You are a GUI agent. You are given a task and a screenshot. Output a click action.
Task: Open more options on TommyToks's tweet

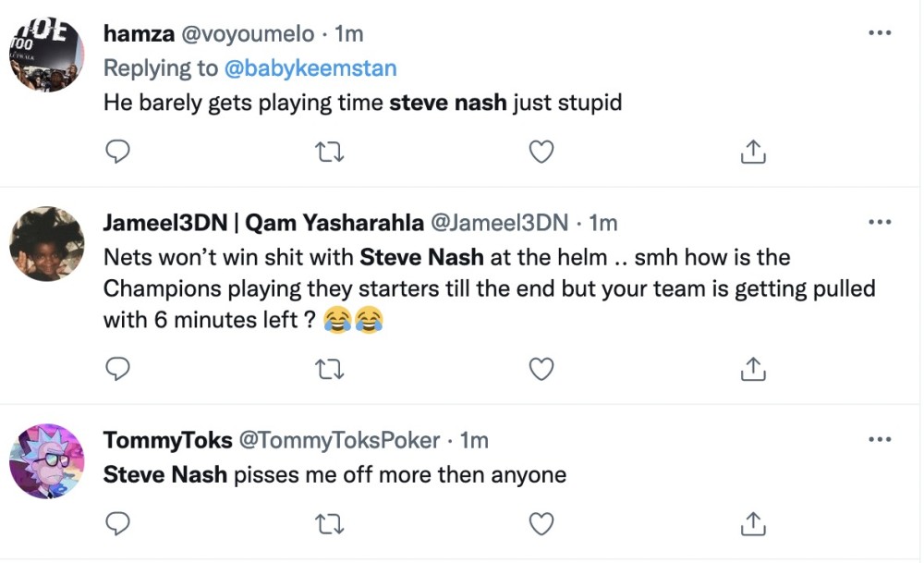click(x=881, y=439)
